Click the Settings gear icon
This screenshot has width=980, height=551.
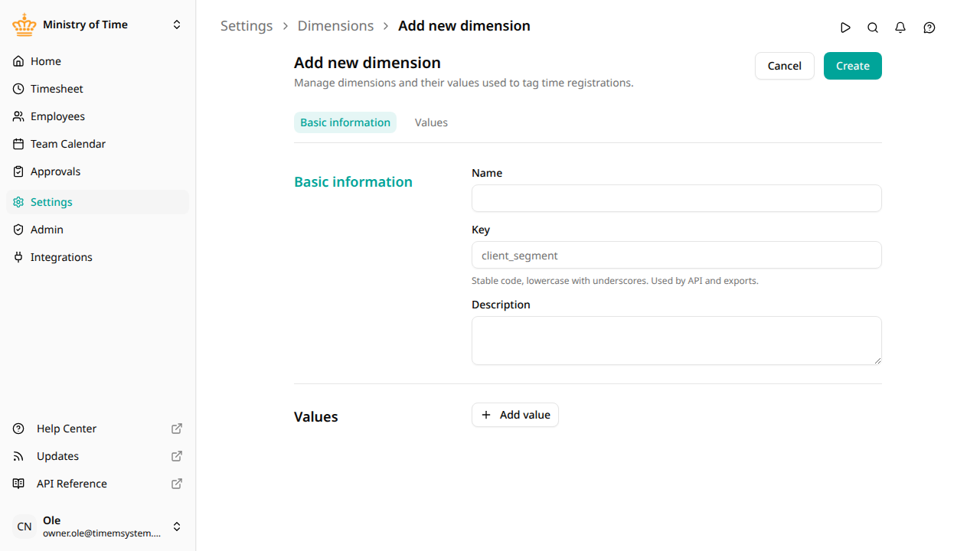tap(18, 202)
